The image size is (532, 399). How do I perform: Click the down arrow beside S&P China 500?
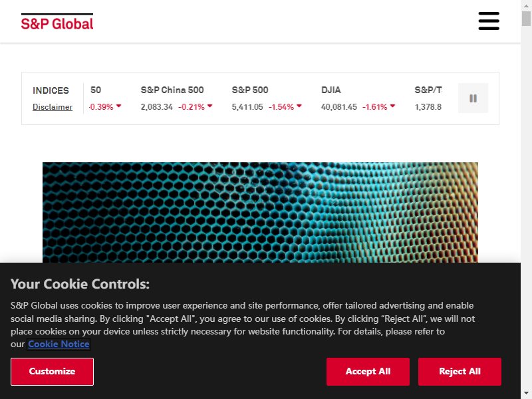pos(209,106)
